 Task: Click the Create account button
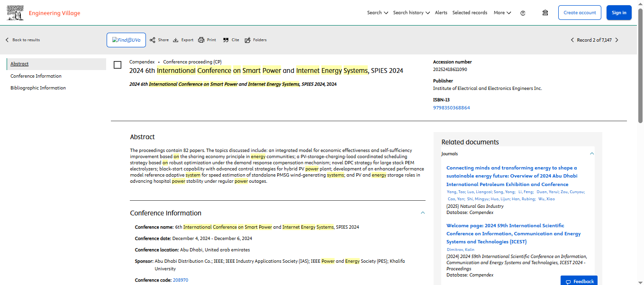click(x=579, y=13)
